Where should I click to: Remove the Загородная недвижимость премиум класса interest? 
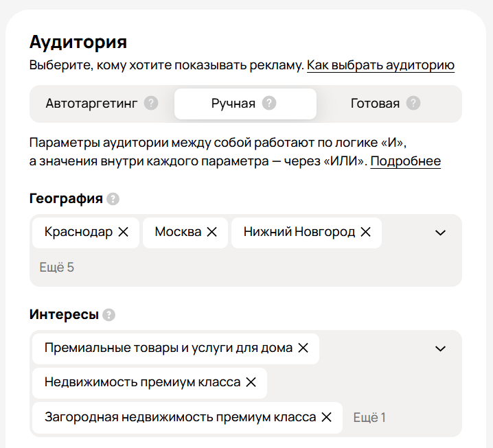[x=327, y=417]
